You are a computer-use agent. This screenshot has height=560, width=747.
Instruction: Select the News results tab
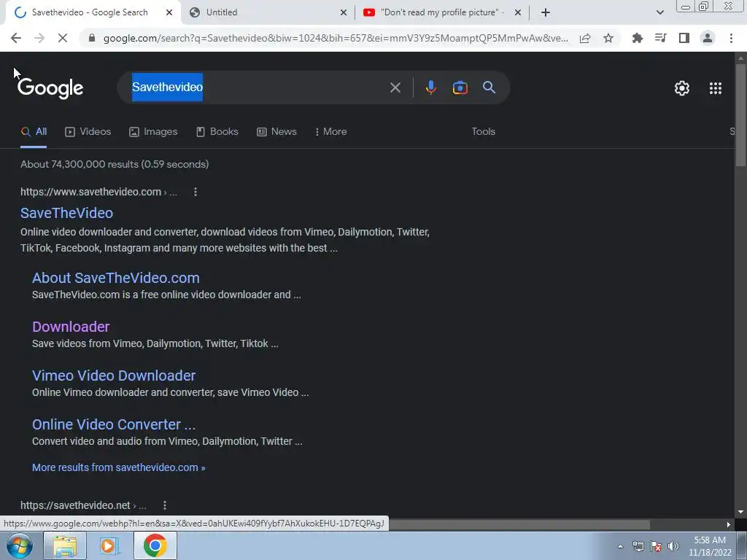[276, 131]
